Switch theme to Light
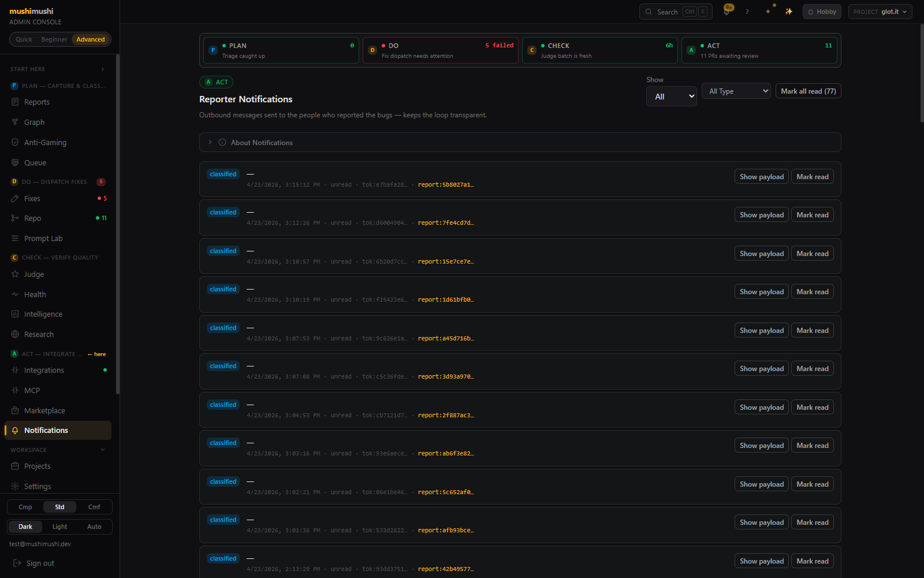Viewport: 924px width, 578px height. click(x=59, y=527)
